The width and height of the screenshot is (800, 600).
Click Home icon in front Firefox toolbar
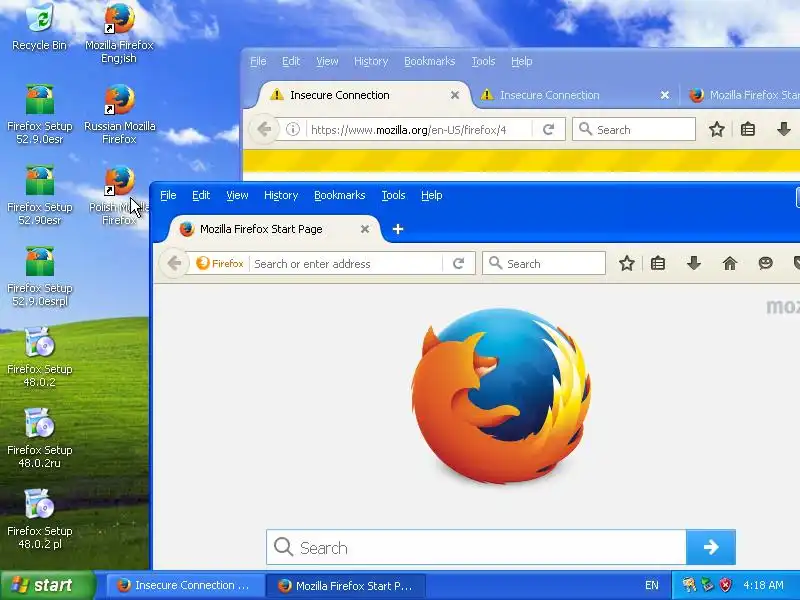tap(730, 264)
